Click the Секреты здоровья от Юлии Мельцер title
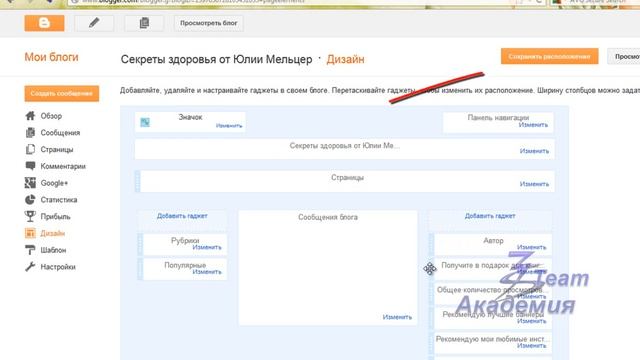640x360 pixels. pyautogui.click(x=216, y=59)
